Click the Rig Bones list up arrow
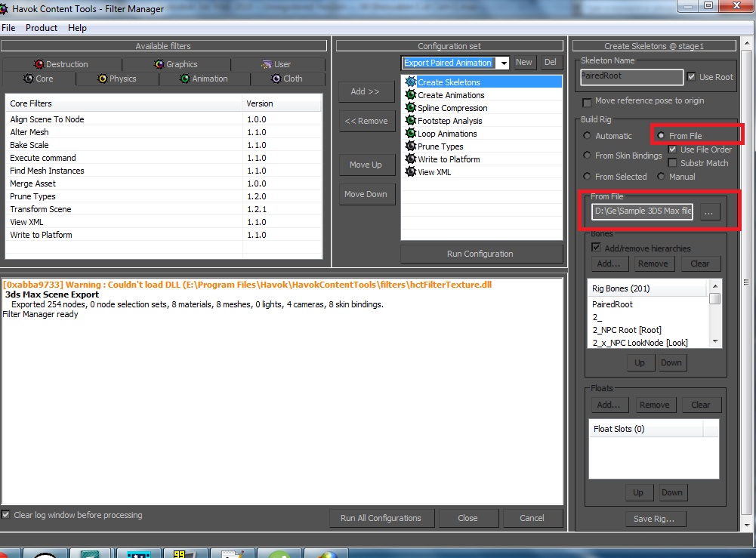This screenshot has height=558, width=756. pos(715,287)
